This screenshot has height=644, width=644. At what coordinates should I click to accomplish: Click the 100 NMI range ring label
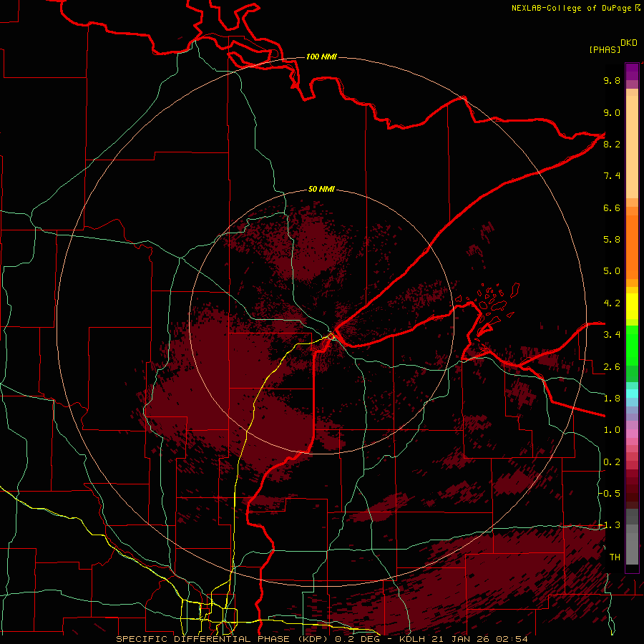point(321,57)
